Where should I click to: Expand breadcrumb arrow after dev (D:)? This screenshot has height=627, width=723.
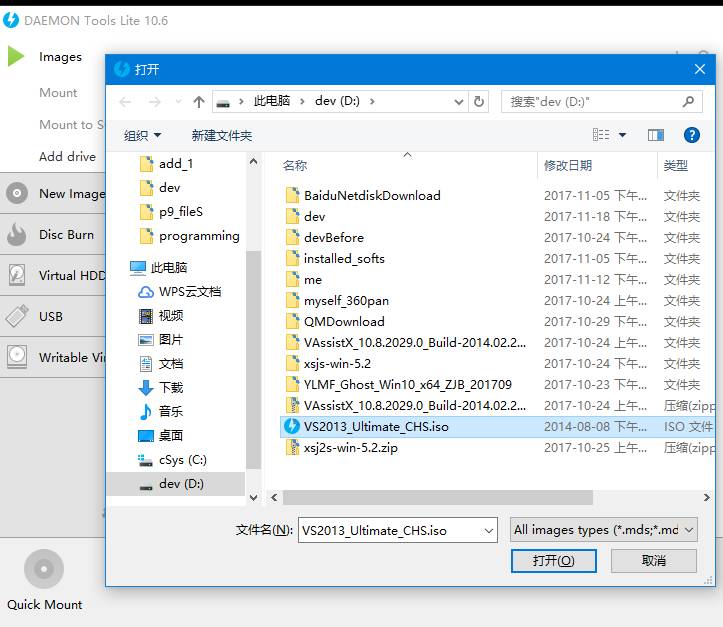tap(372, 101)
